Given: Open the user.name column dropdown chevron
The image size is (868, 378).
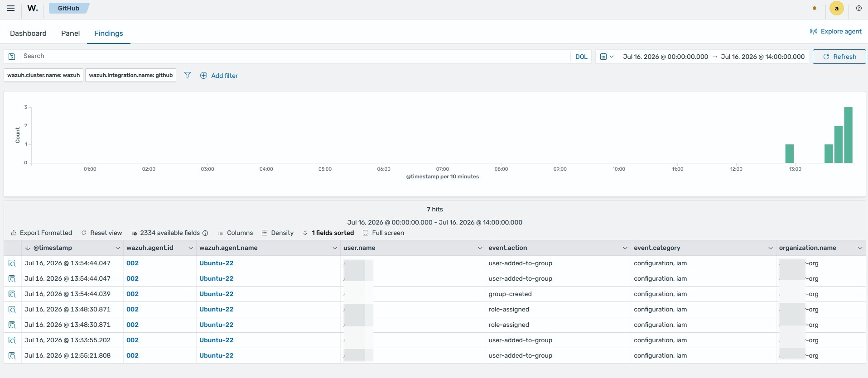Looking at the screenshot, I should click(480, 248).
